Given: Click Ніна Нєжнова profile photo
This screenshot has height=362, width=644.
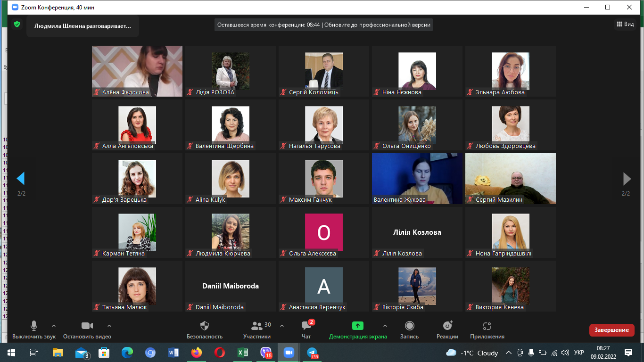Looking at the screenshot, I should pos(417,71).
